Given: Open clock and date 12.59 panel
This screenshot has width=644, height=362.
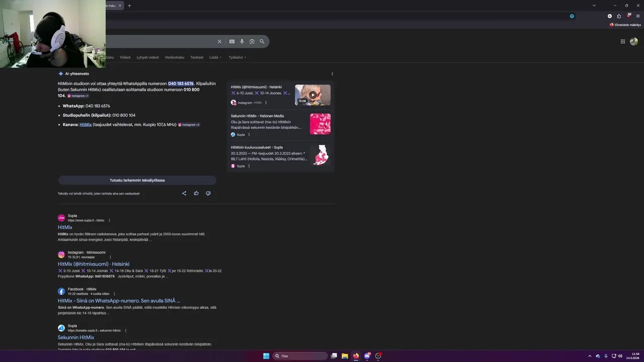Looking at the screenshot, I should point(632,356).
